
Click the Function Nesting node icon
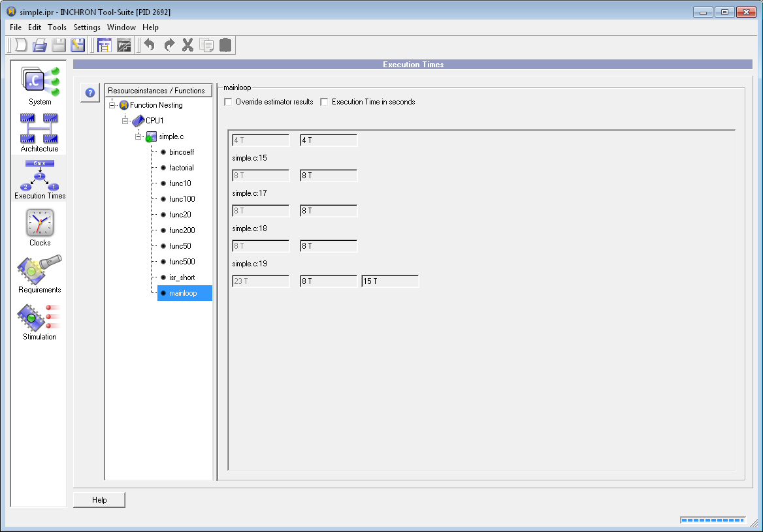pyautogui.click(x=124, y=105)
